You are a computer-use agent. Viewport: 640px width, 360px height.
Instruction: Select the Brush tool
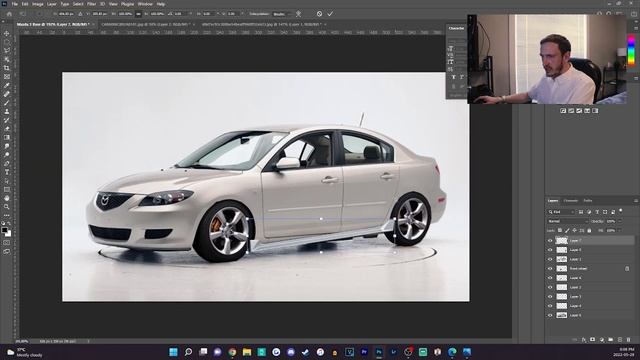coord(7,103)
